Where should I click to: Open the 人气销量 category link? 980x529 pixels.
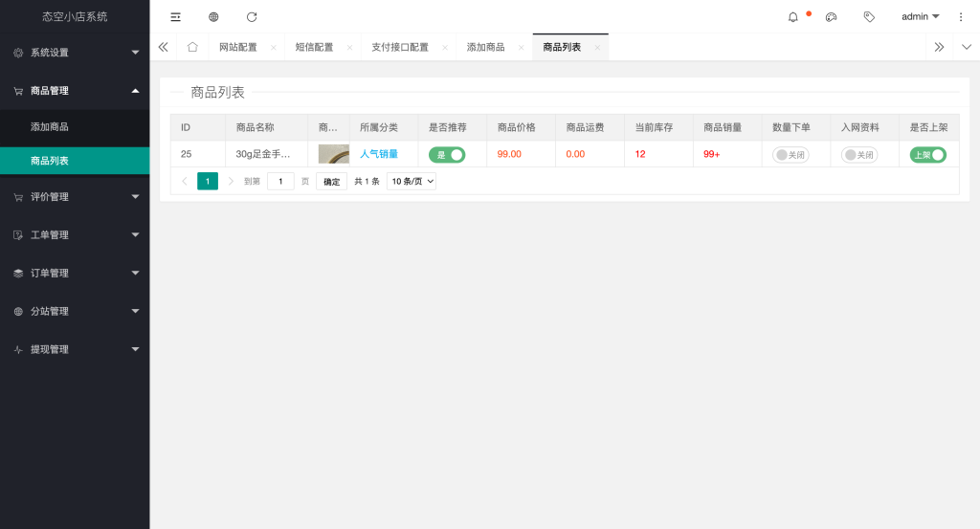[379, 154]
